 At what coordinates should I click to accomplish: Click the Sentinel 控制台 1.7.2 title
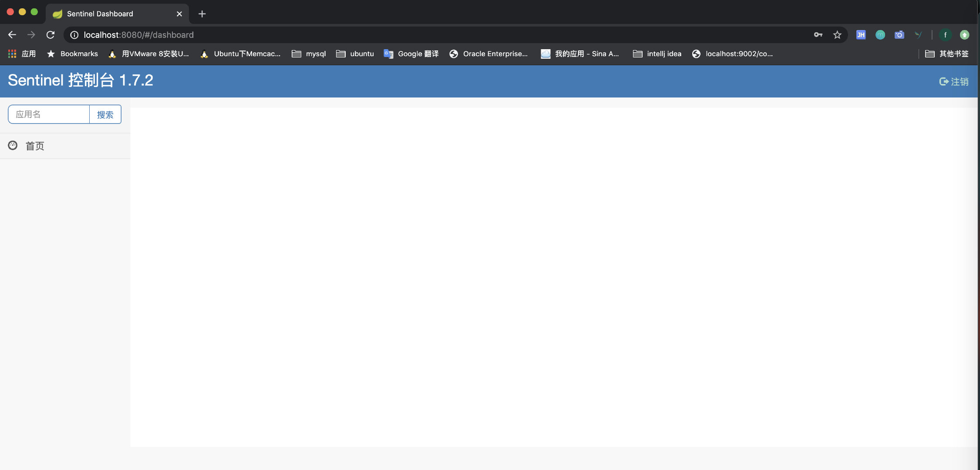(81, 81)
